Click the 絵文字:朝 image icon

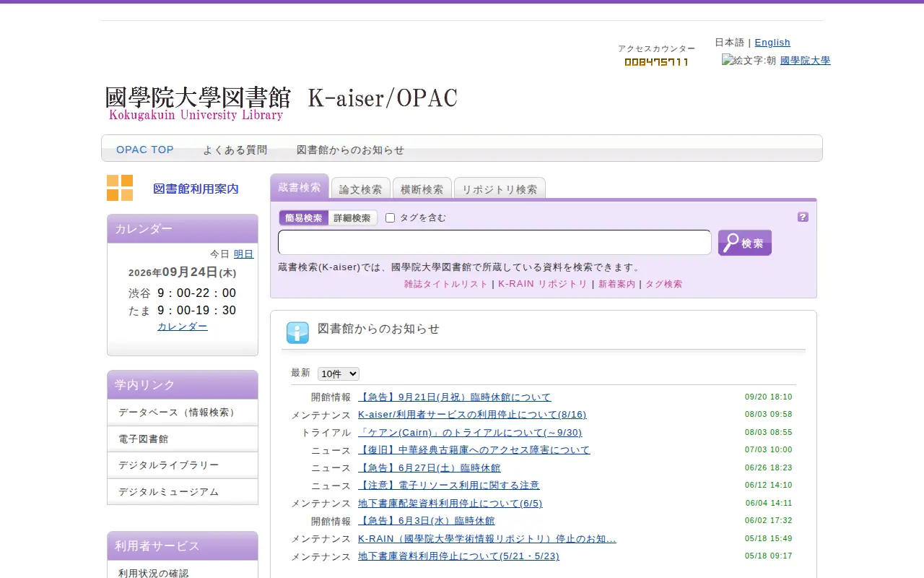point(749,61)
